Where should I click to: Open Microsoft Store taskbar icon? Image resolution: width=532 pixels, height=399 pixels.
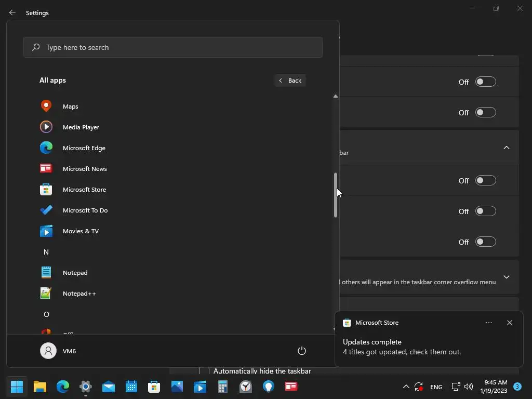(x=154, y=387)
